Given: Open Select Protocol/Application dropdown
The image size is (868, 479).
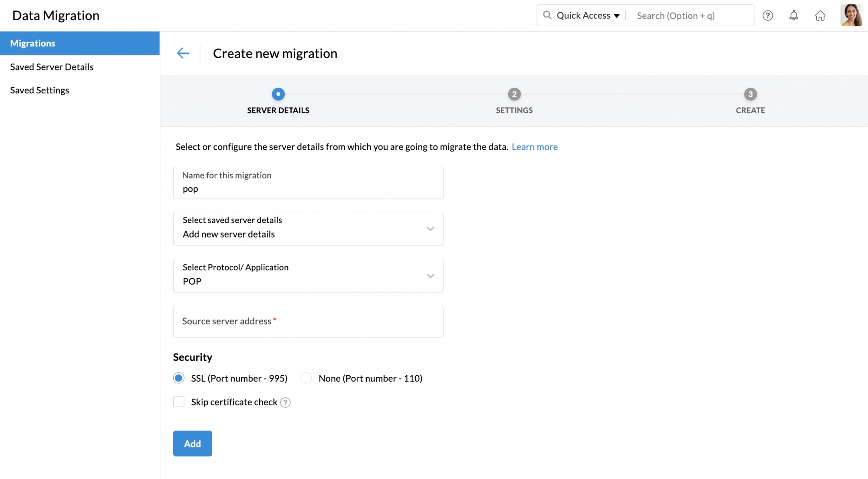Looking at the screenshot, I should (x=308, y=276).
